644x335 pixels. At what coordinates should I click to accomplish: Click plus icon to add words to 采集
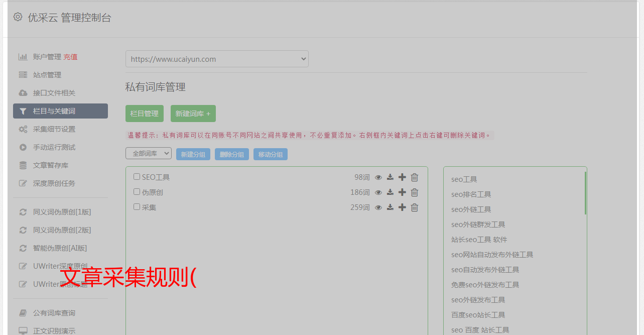click(x=402, y=207)
